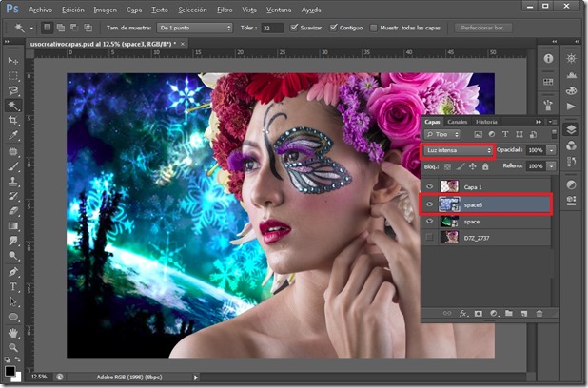Select the Gradient tool
588x388 pixels.
[13, 226]
